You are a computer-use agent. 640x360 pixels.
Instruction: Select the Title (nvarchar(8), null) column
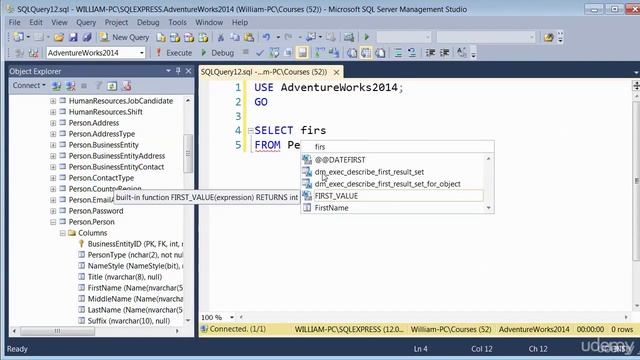click(124, 277)
